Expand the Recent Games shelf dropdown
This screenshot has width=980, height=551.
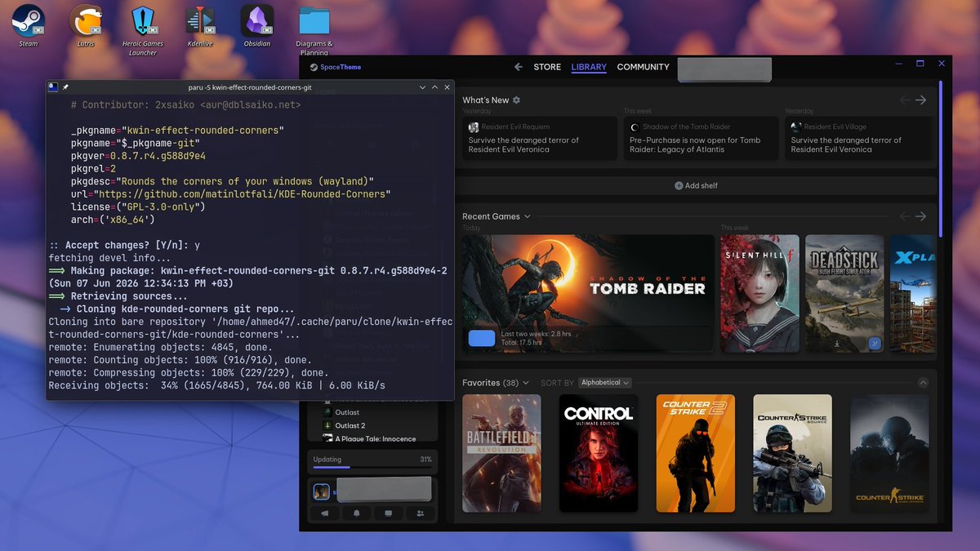click(528, 216)
